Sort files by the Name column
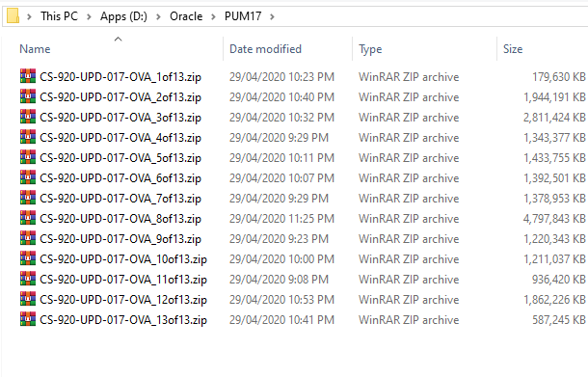This screenshot has width=588, height=377. [35, 49]
